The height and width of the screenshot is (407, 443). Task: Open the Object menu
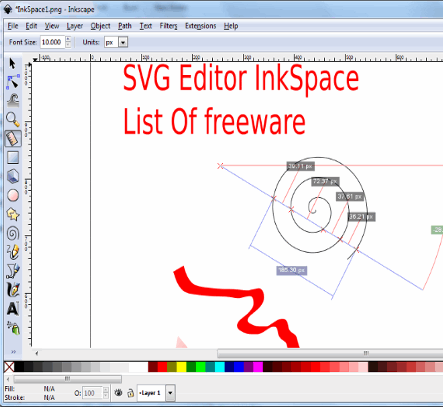point(100,26)
